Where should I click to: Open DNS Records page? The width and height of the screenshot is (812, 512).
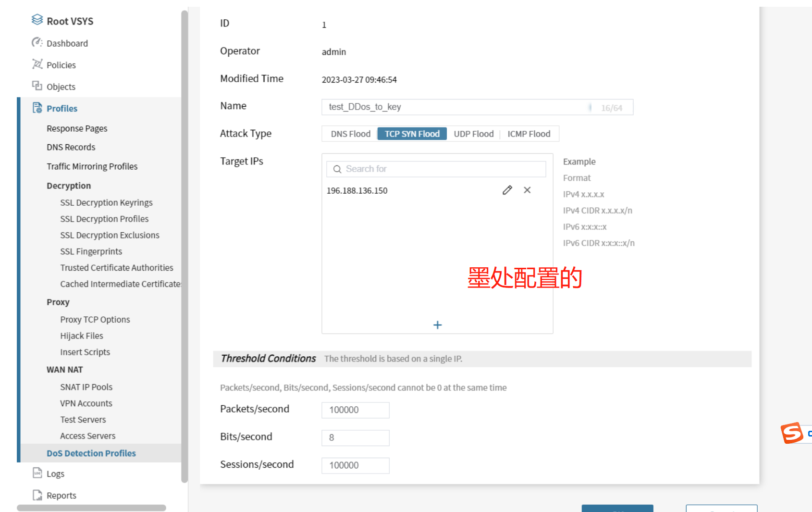point(71,147)
